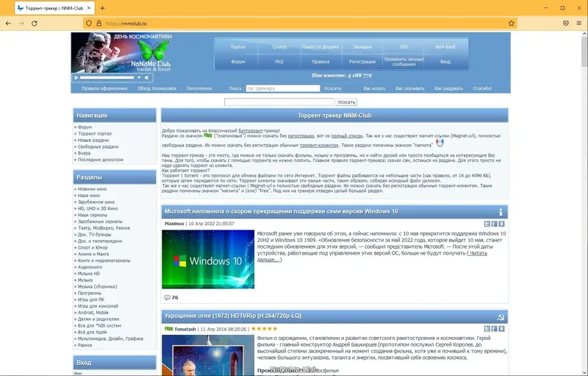This screenshot has height=376, width=588.
Task: Click the audio player play button
Action: click(x=76, y=78)
